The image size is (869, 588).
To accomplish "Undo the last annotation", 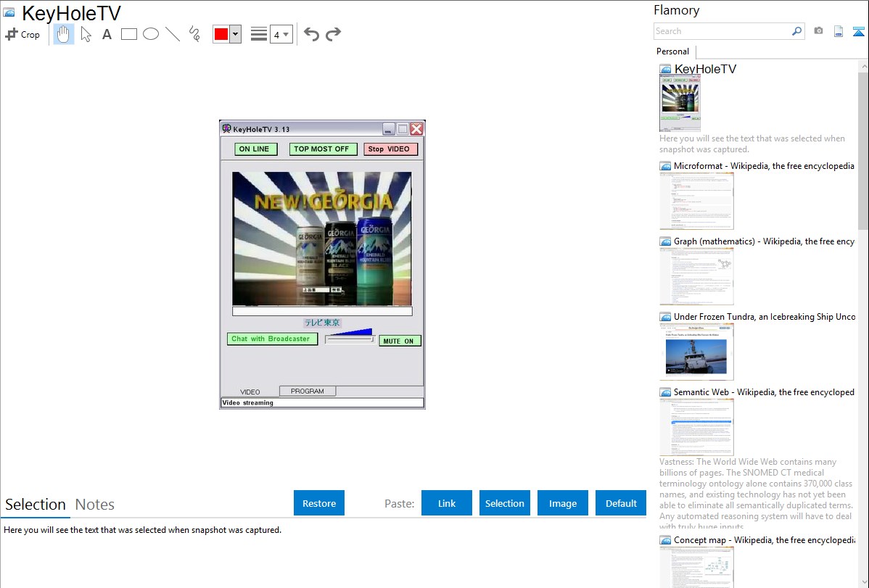I will point(311,34).
